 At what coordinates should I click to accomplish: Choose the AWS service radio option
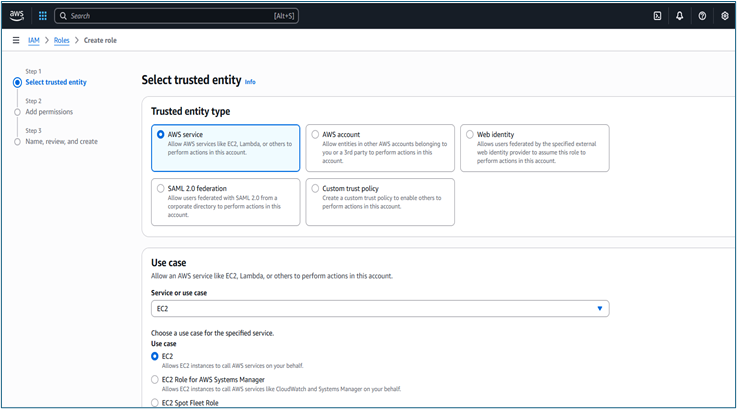pos(160,134)
